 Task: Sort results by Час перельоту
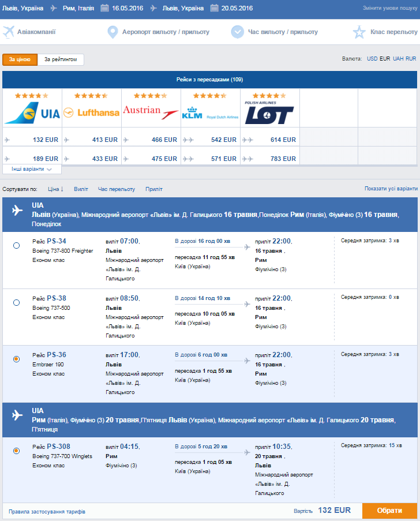117,189
